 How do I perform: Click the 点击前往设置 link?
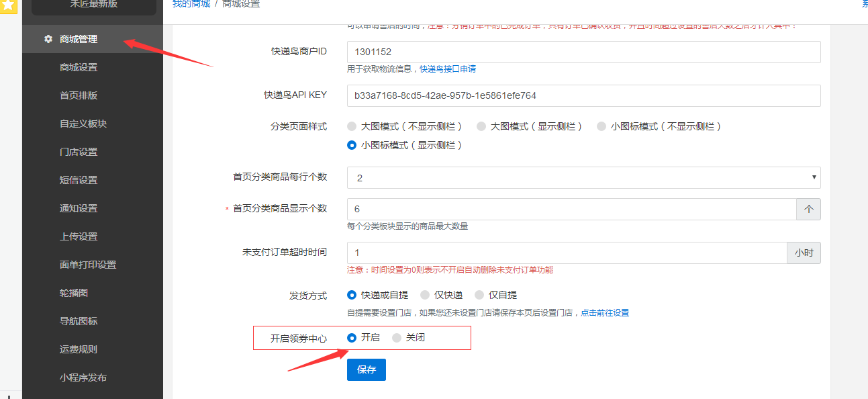click(x=605, y=313)
